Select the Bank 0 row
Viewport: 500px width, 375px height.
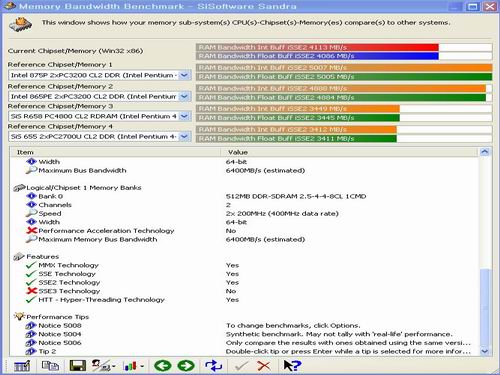[x=245, y=196]
